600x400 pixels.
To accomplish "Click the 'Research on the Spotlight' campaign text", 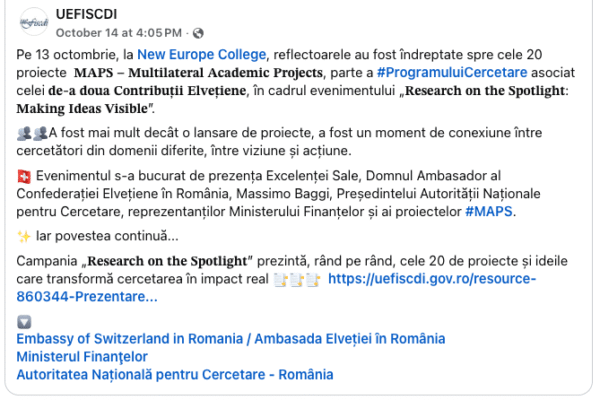I will coord(167,261).
